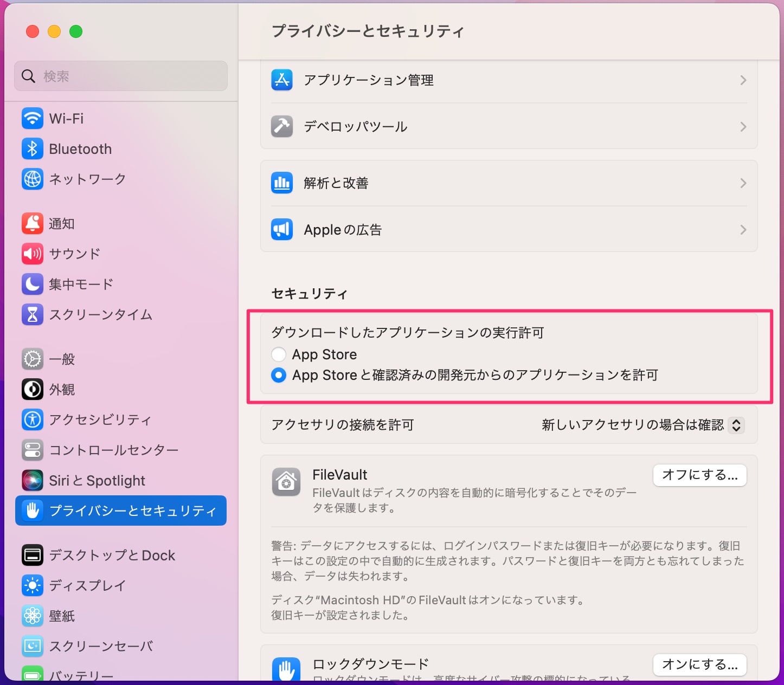Click ダウンロードしたアプリケーションの実行許可 label
This screenshot has width=784, height=685.
pos(407,333)
